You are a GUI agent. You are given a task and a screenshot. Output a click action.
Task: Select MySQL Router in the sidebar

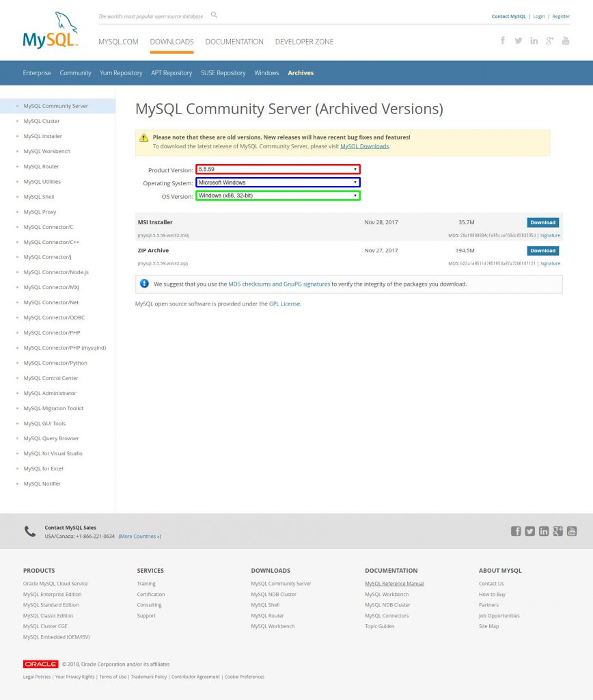point(41,167)
